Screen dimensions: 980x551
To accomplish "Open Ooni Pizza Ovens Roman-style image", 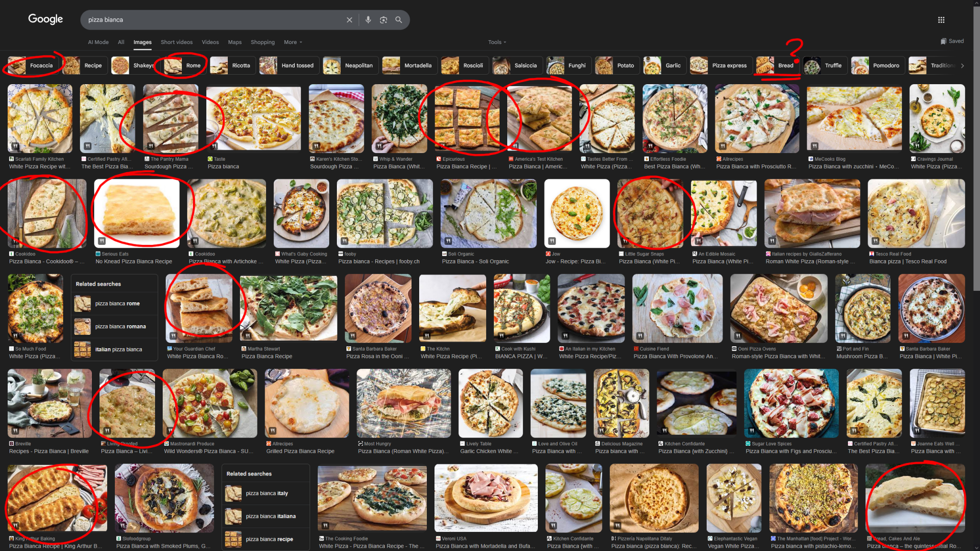I will point(779,308).
